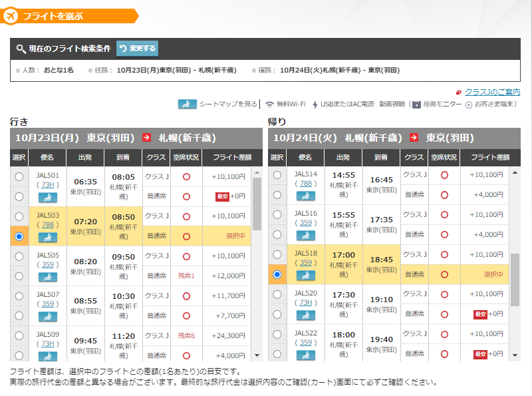Screen dimensions: 532x396
Task: Click 18:45 arrival time of JAL518
Action: pyautogui.click(x=381, y=260)
